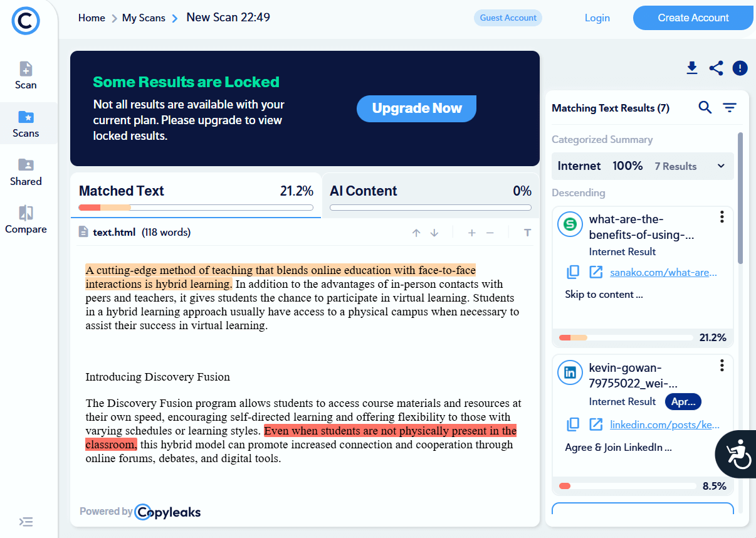756x538 pixels.
Task: Share the scan report
Action: click(716, 68)
